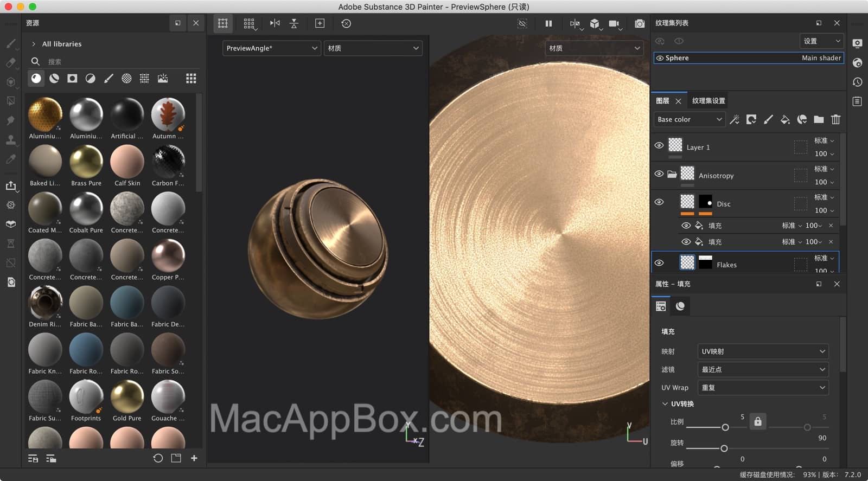Viewport: 868px width, 481px height.
Task: Add a fill layer with bucket icon
Action: pos(785,119)
